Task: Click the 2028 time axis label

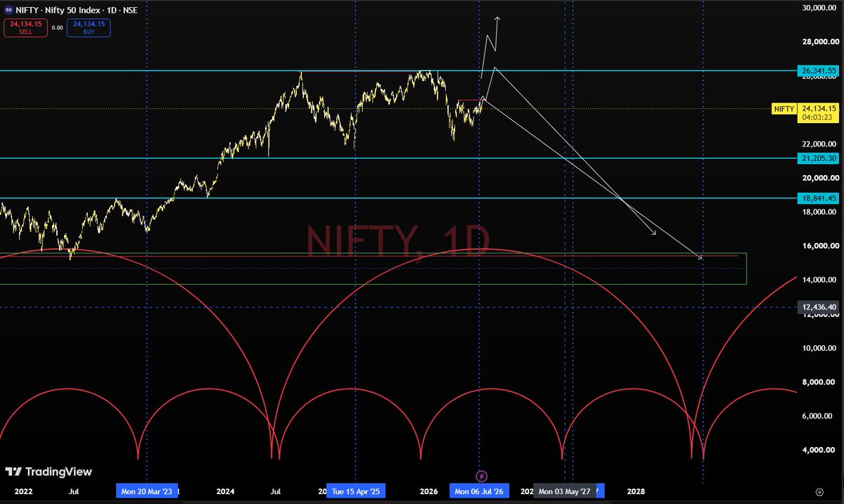Action: point(636,492)
